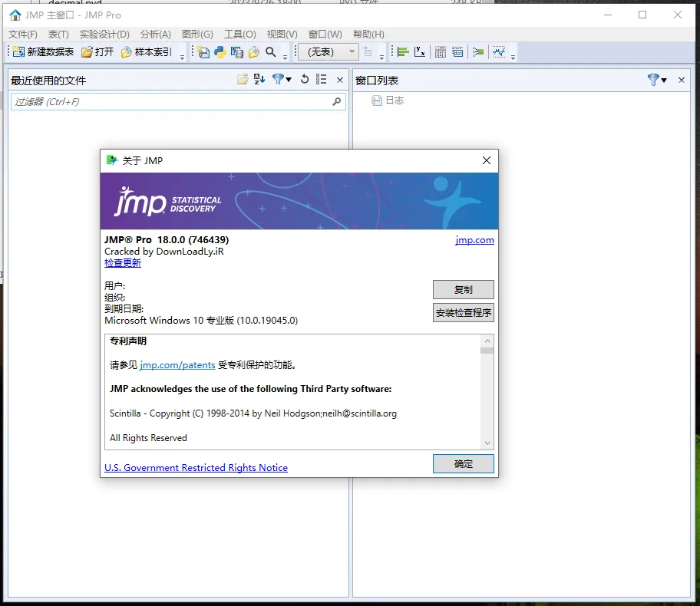Click the Summary table icon
The height and width of the screenshot is (606, 700).
click(x=457, y=52)
